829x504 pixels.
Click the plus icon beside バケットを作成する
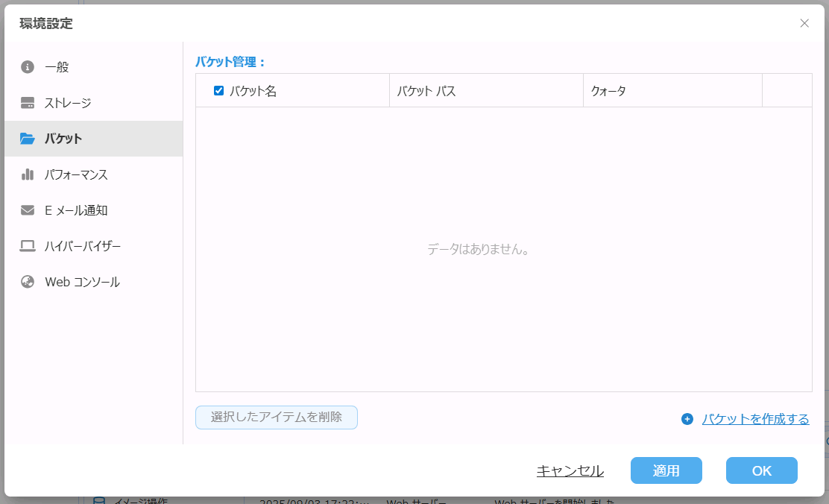pos(687,419)
